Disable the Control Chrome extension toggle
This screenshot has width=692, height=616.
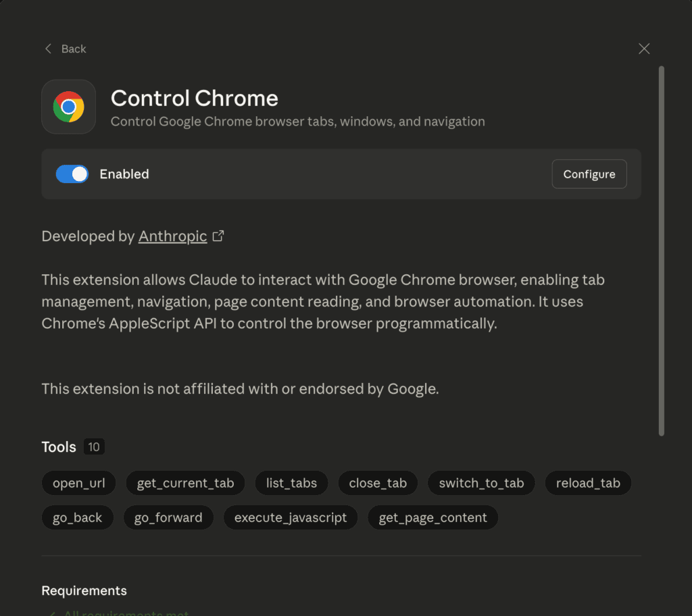click(x=72, y=174)
